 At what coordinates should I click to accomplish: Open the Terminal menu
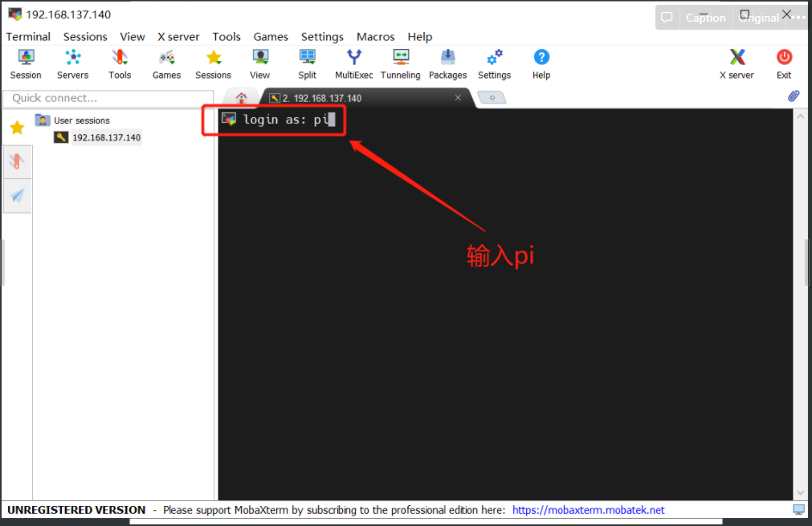point(28,37)
